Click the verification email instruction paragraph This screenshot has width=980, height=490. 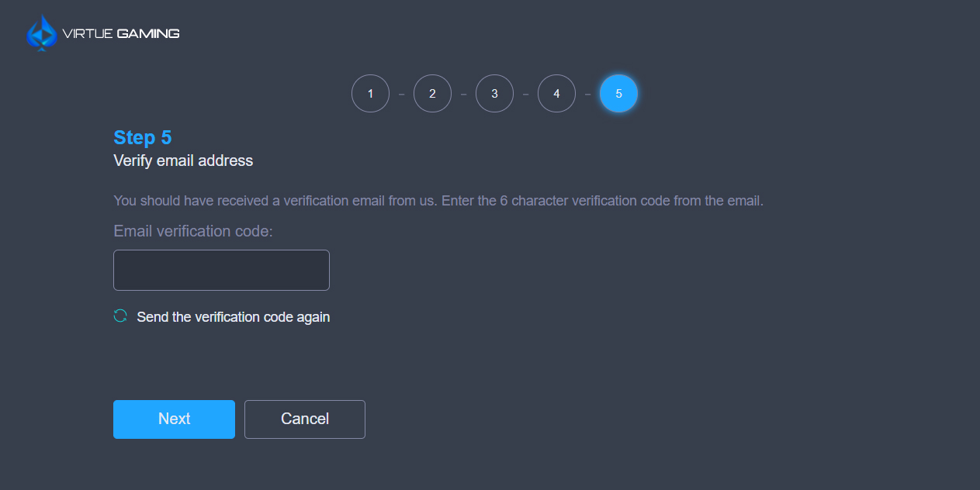click(438, 201)
